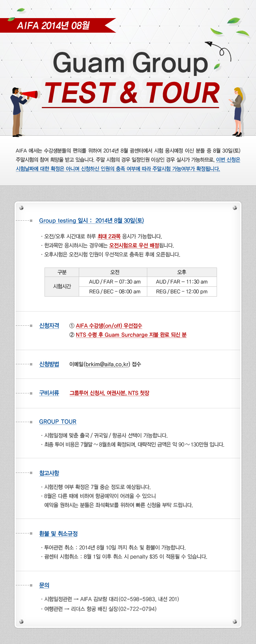The image size is (256, 644).
Task: Click 오후시험은 오전시험 인원이 line
Action: click(x=111, y=255)
